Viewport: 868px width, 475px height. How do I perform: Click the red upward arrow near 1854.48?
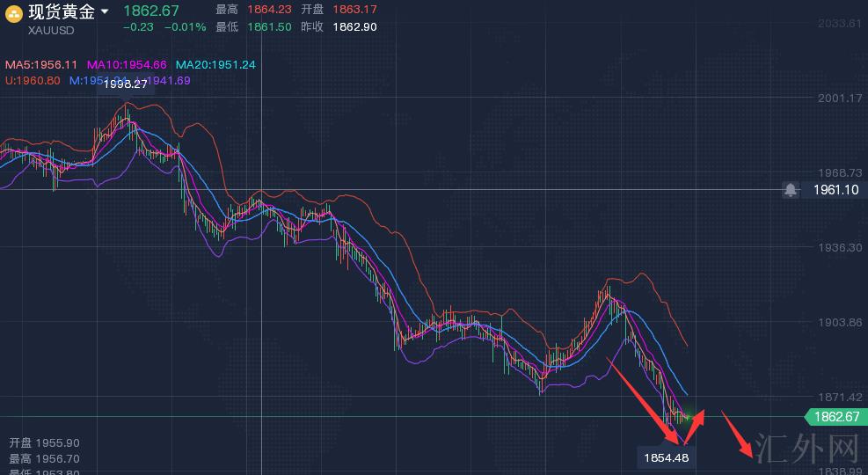click(x=694, y=427)
